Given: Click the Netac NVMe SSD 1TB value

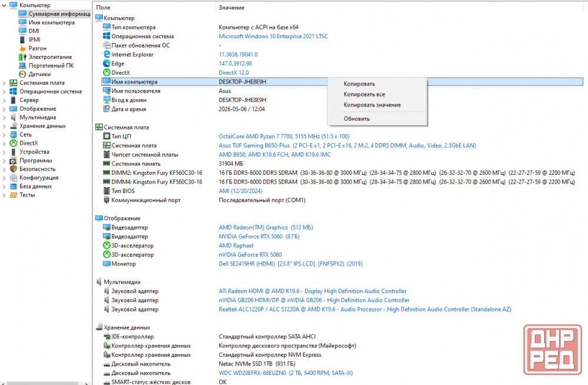Looking at the screenshot, I should pyautogui.click(x=257, y=364).
